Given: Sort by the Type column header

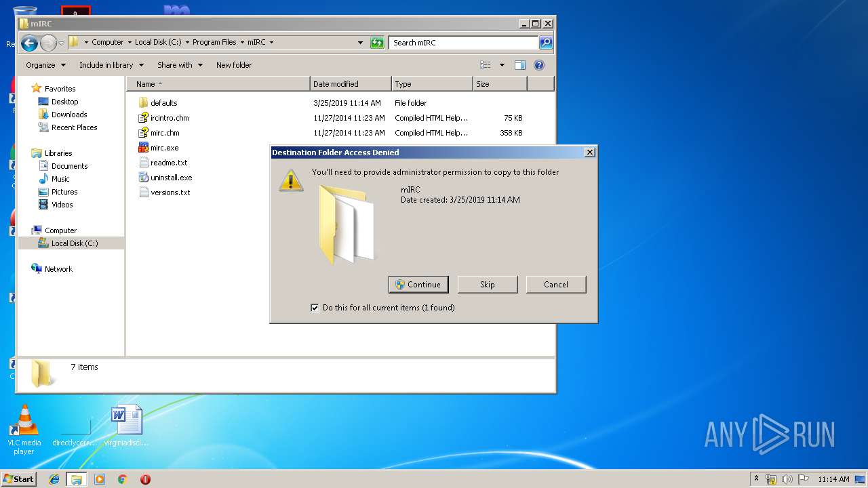Looking at the screenshot, I should (432, 84).
